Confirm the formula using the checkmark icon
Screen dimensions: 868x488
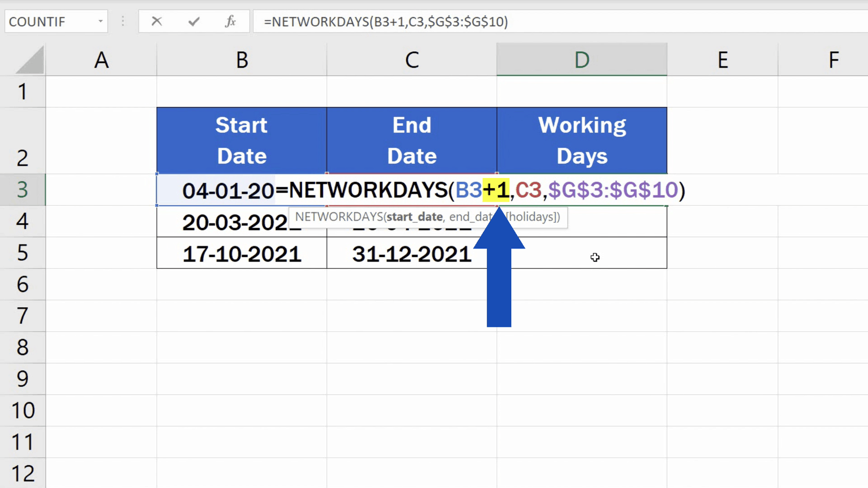coord(193,21)
